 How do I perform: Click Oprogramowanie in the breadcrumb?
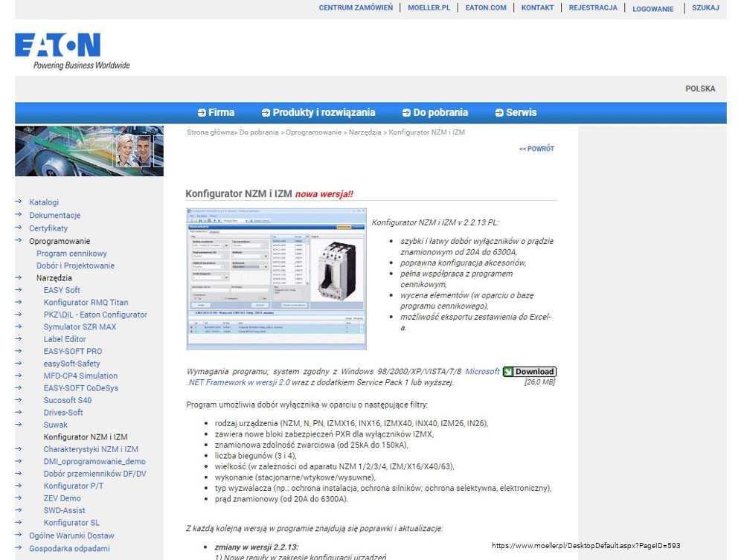pos(314,132)
